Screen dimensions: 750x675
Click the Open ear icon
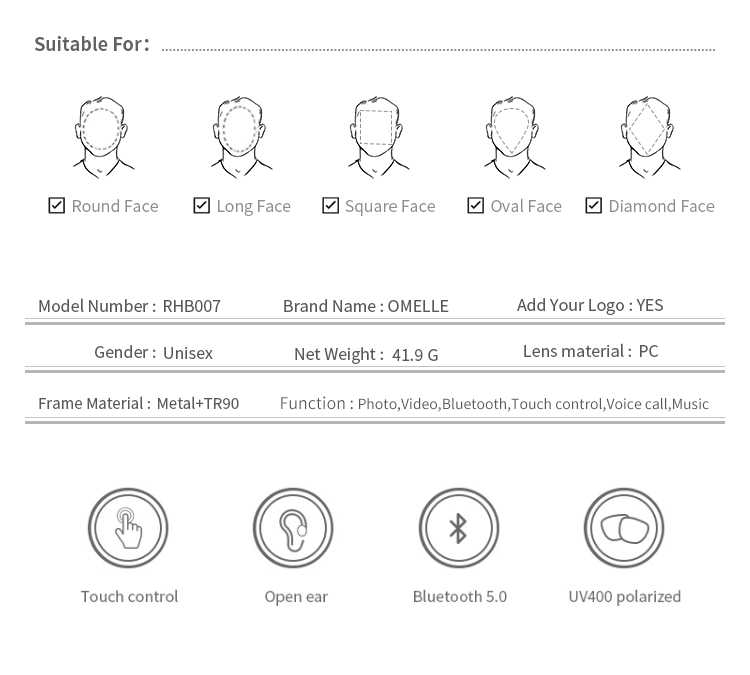coord(293,527)
